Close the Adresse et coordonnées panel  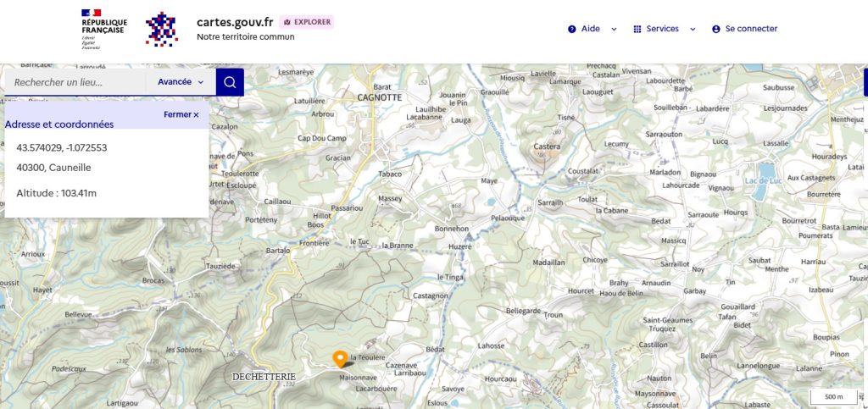coord(181,114)
